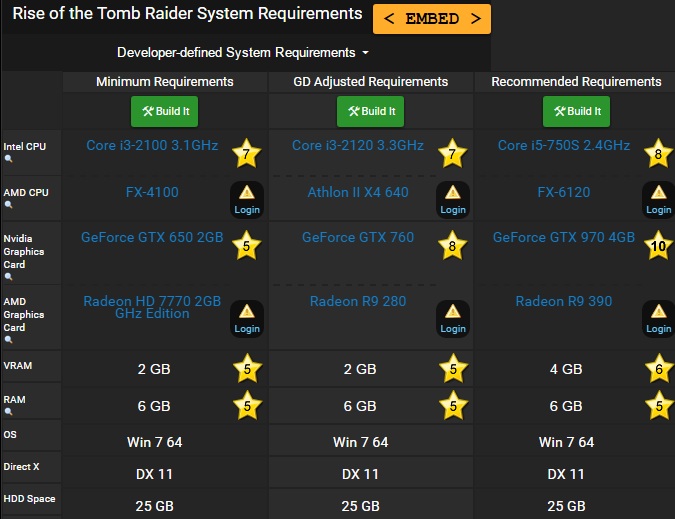Image resolution: width=675 pixels, height=519 pixels.
Task: Open Athlon II X4 640 link
Action: (x=358, y=192)
